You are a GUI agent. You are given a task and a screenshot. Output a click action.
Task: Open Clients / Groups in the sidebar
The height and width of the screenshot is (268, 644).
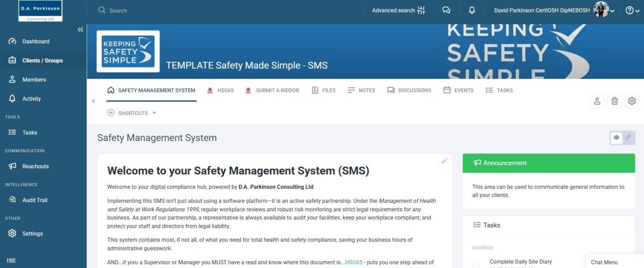coord(42,61)
